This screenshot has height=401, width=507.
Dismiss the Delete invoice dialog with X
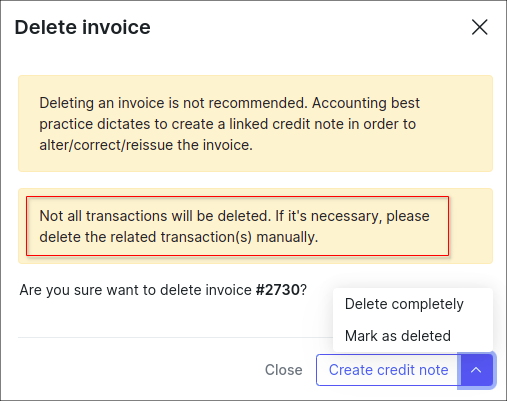click(480, 27)
